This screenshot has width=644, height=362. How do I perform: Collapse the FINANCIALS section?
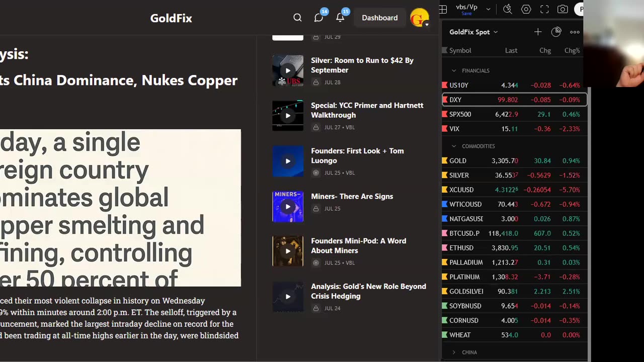pos(454,71)
